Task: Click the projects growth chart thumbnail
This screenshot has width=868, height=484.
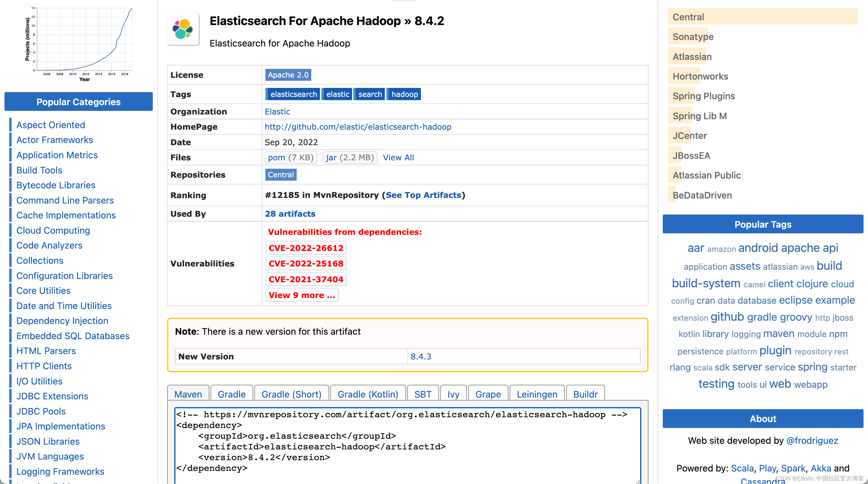Action: tap(80, 42)
